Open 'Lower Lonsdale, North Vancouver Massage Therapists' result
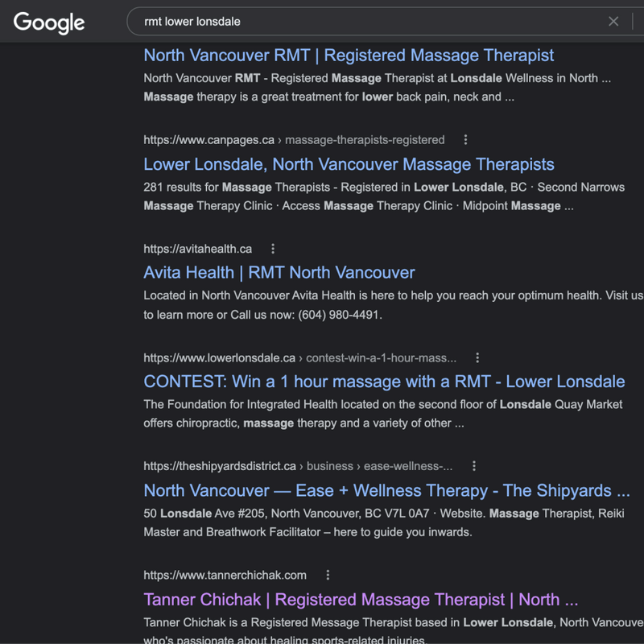The image size is (644, 644). tap(349, 164)
